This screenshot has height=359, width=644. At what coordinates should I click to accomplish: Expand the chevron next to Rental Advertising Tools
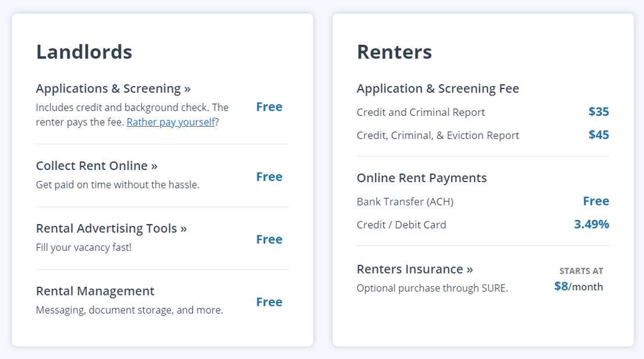coord(184,229)
